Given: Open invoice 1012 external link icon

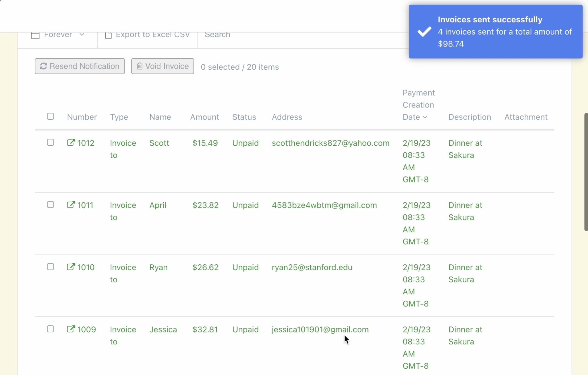Looking at the screenshot, I should [x=71, y=143].
